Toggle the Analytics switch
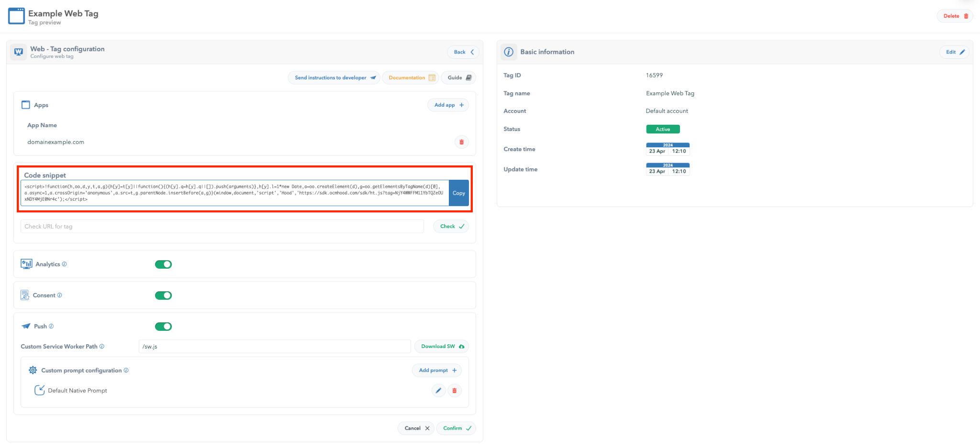The width and height of the screenshot is (980, 447). (x=163, y=264)
